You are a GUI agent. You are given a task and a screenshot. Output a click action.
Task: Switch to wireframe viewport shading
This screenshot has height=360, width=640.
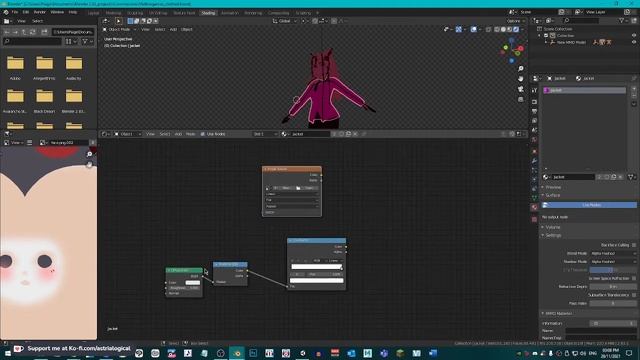click(x=497, y=29)
